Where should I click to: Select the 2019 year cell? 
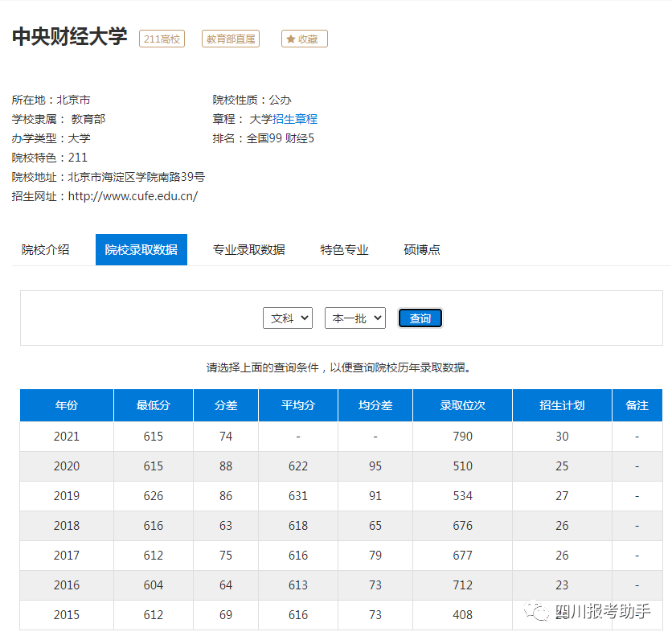[x=67, y=496]
